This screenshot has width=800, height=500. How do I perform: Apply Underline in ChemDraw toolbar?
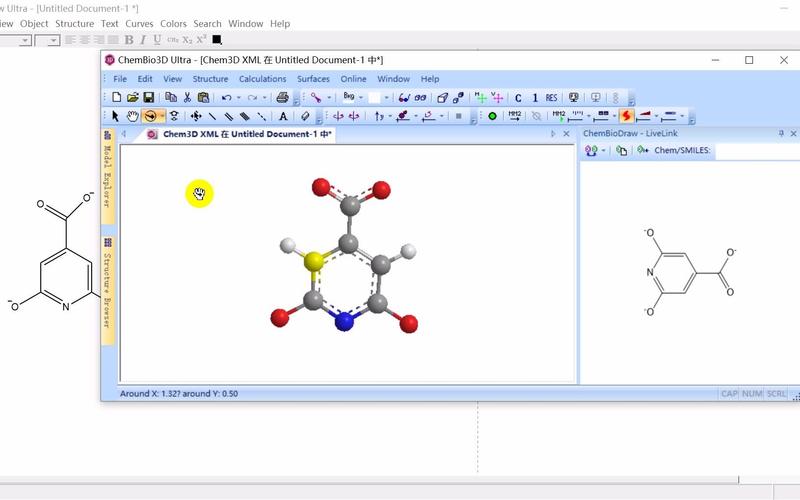(x=157, y=40)
